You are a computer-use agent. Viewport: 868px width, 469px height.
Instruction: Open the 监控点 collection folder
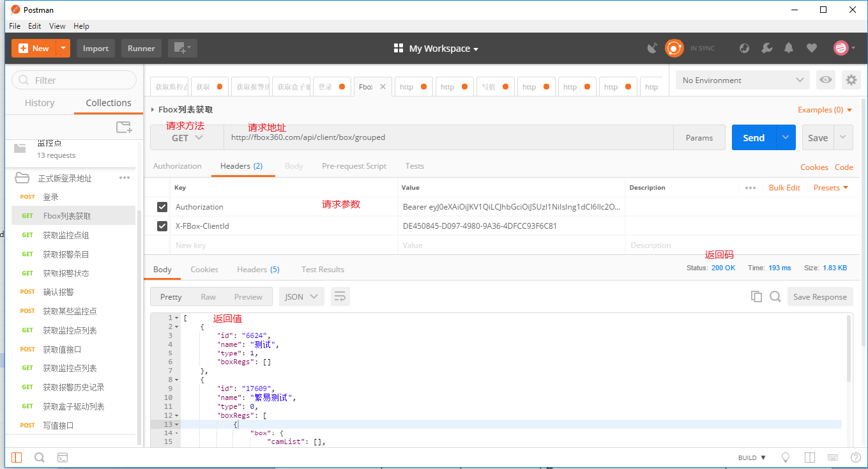click(72, 149)
